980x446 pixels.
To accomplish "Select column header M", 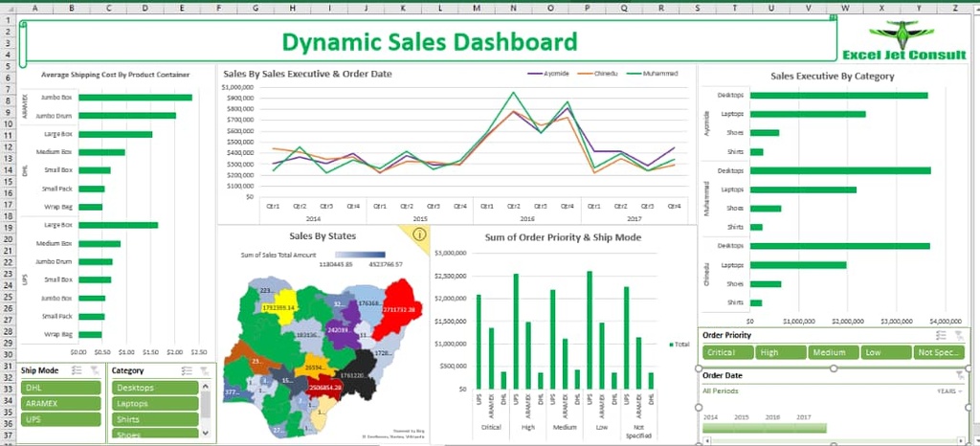I will (477, 8).
